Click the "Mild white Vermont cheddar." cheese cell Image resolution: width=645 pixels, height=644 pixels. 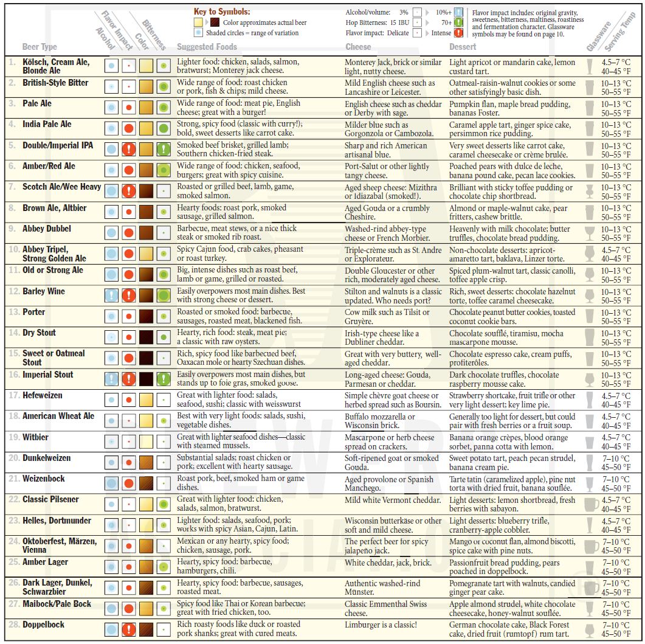pyautogui.click(x=393, y=500)
